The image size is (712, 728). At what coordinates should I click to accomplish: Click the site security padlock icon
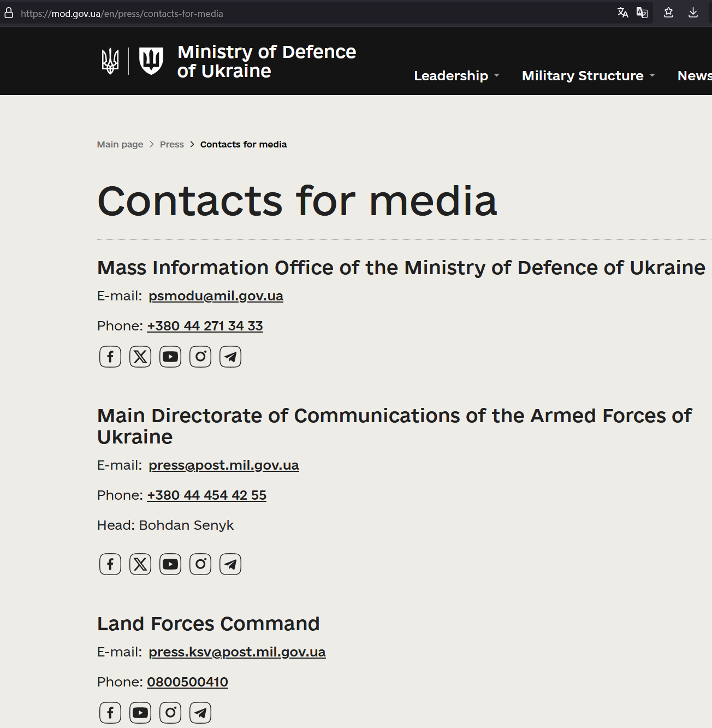tap(9, 13)
